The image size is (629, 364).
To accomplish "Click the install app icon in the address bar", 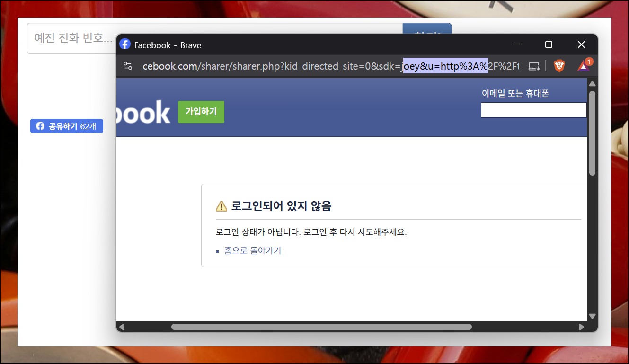I will click(x=534, y=66).
